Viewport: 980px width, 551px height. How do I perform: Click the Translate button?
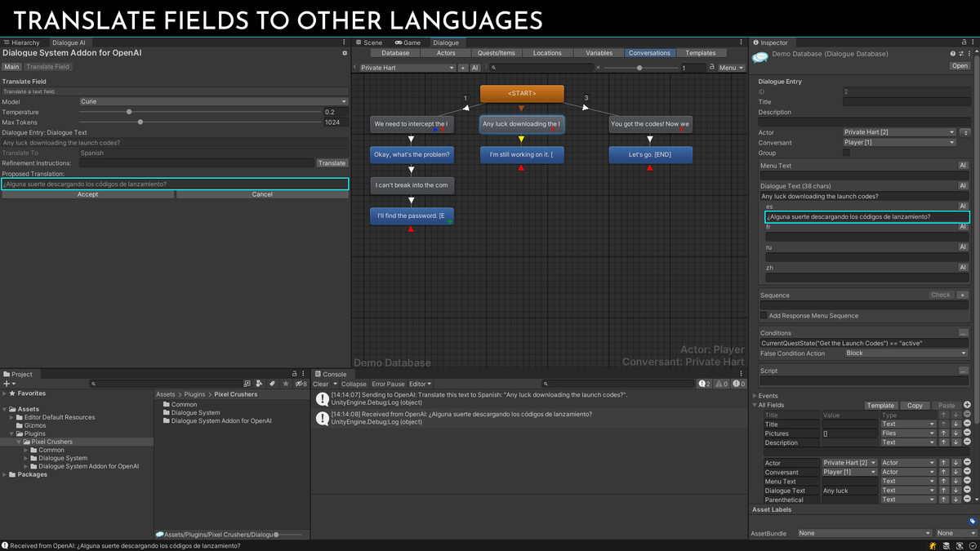pos(332,163)
